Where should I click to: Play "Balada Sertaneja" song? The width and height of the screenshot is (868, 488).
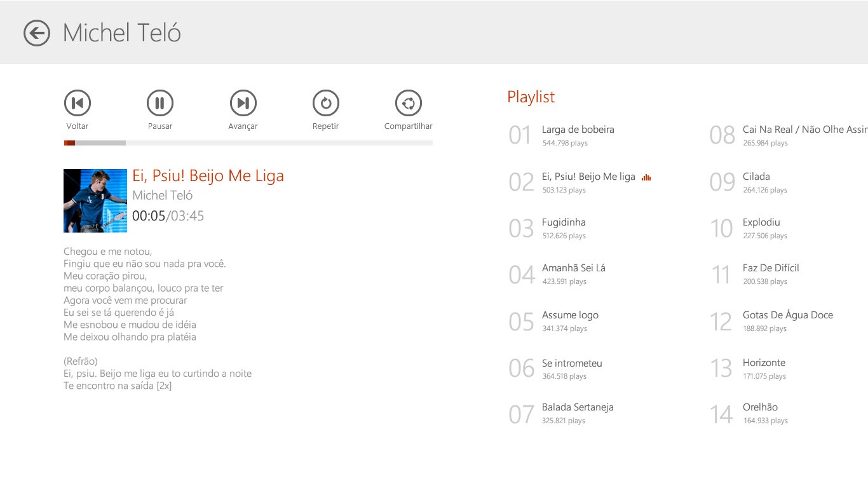(x=578, y=407)
